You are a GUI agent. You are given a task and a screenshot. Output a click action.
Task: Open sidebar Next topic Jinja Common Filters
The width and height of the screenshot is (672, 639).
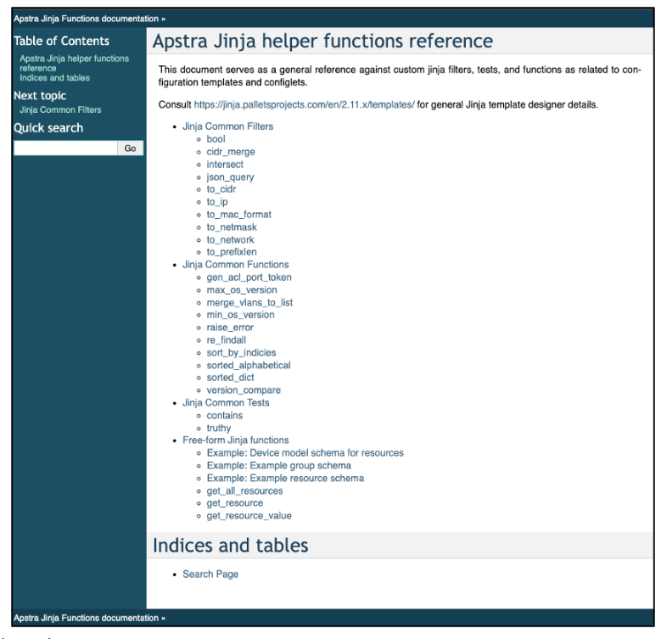[x=60, y=109]
